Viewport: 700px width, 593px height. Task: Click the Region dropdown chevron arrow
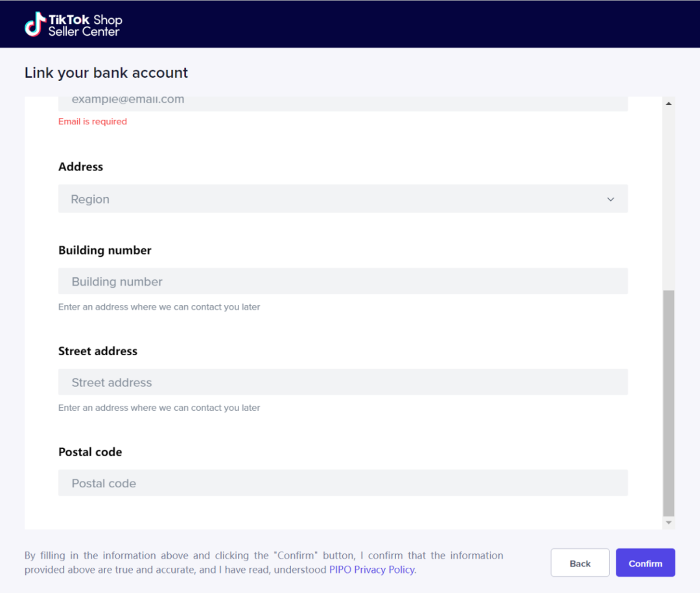pos(611,199)
